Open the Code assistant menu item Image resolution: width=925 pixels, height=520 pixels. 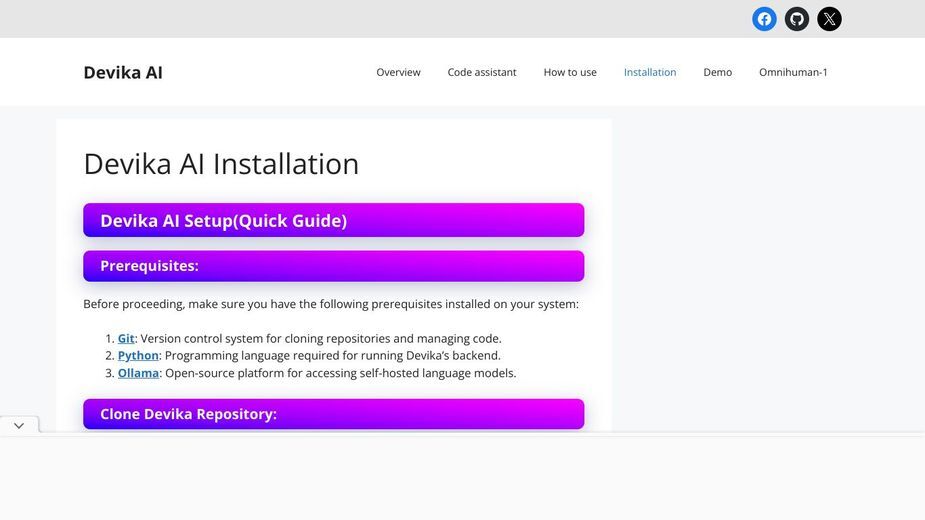tap(481, 72)
